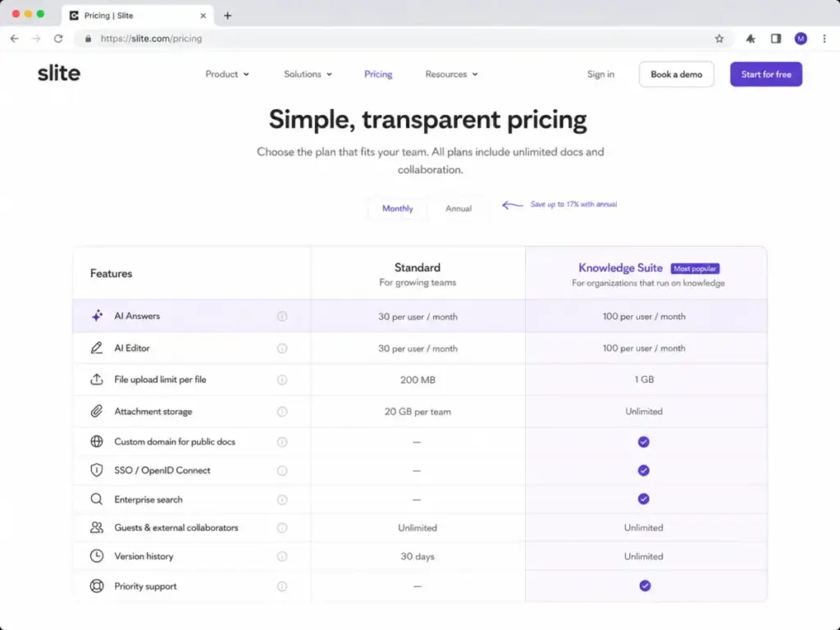The width and height of the screenshot is (840, 630).
Task: Click Start for free button
Action: pos(766,74)
